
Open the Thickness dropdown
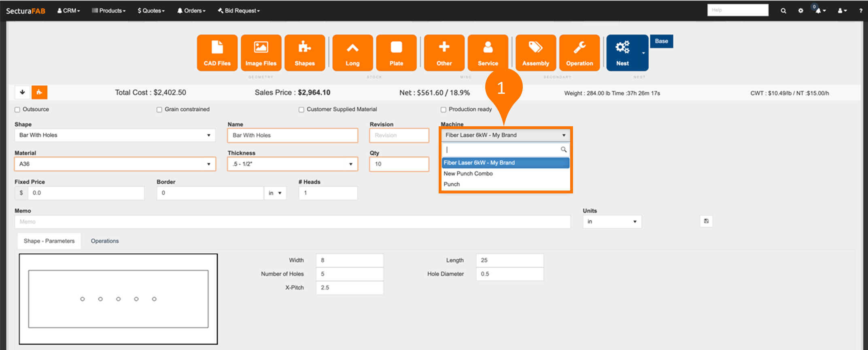click(292, 164)
